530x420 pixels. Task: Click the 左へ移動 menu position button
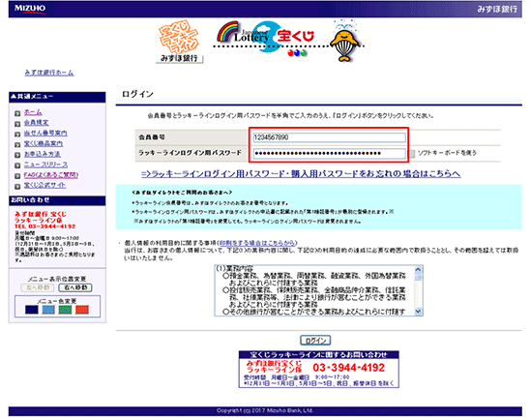point(38,287)
